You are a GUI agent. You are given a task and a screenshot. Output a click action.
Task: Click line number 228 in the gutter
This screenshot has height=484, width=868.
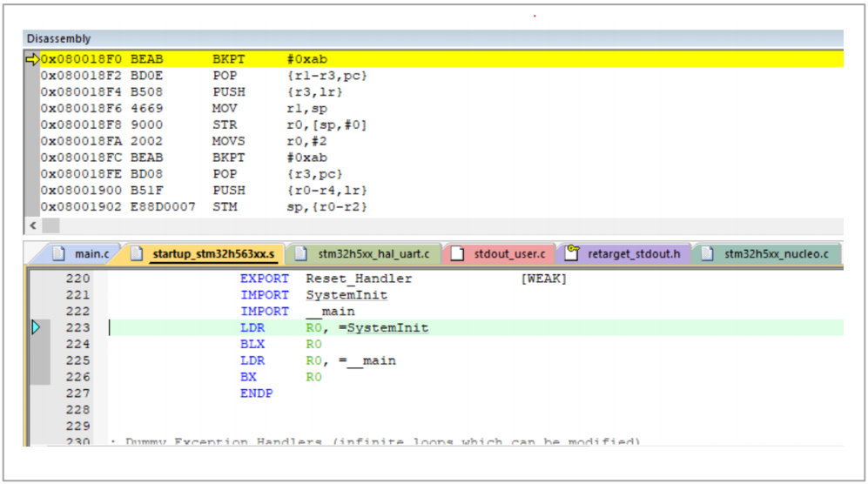coord(77,410)
